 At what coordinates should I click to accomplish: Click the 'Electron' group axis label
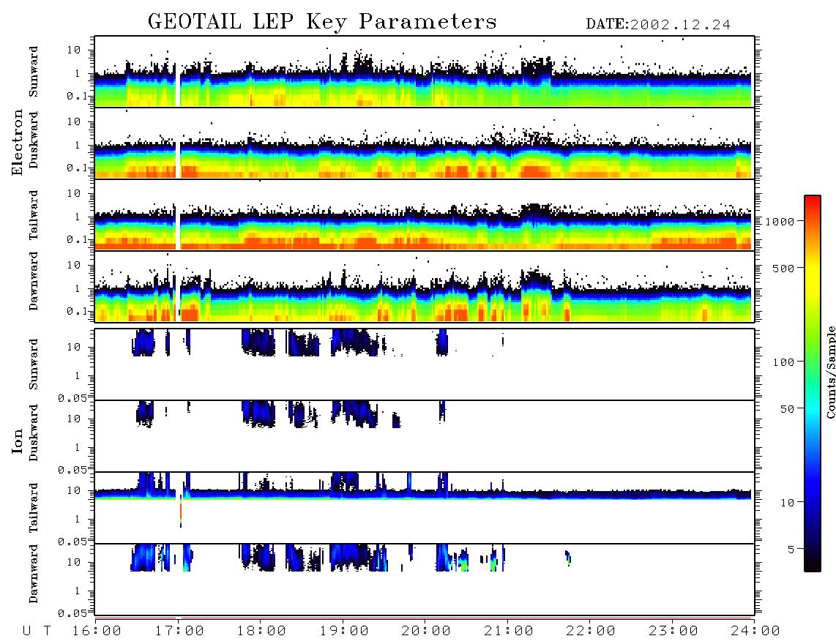(x=17, y=142)
